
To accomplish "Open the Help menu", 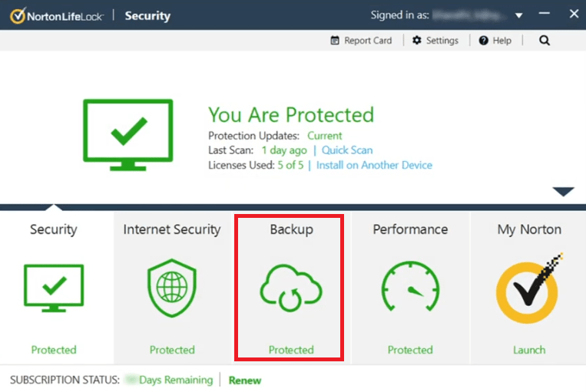I will coord(495,41).
